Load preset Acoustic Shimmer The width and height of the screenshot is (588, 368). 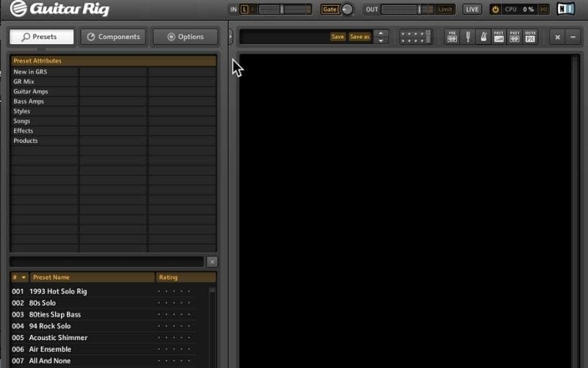pos(58,338)
